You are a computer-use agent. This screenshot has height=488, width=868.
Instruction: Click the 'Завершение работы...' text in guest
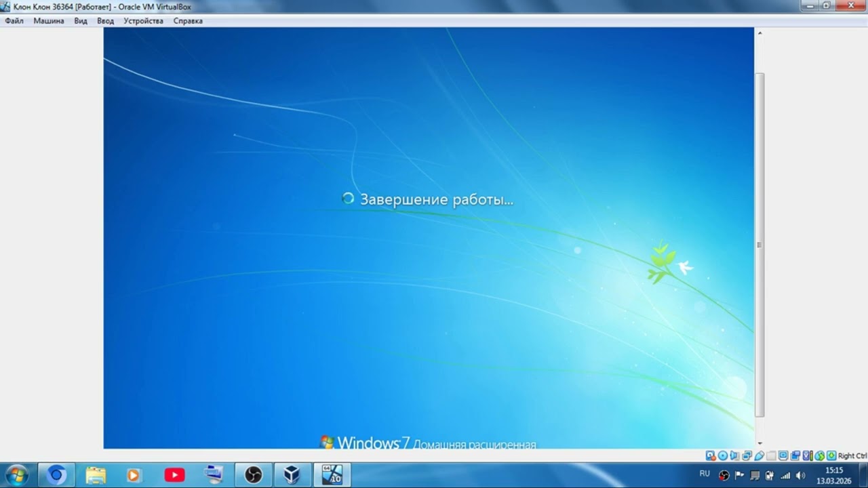pyautogui.click(x=436, y=199)
